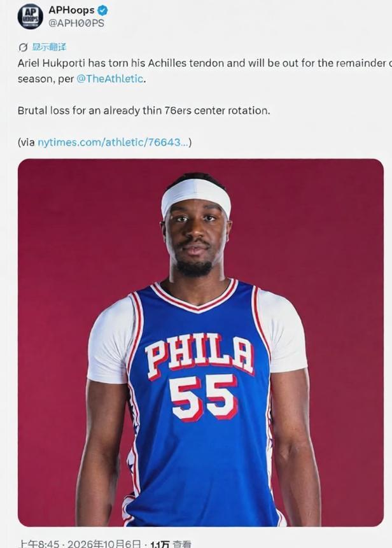Open the APHoops profile avatar

point(31,17)
